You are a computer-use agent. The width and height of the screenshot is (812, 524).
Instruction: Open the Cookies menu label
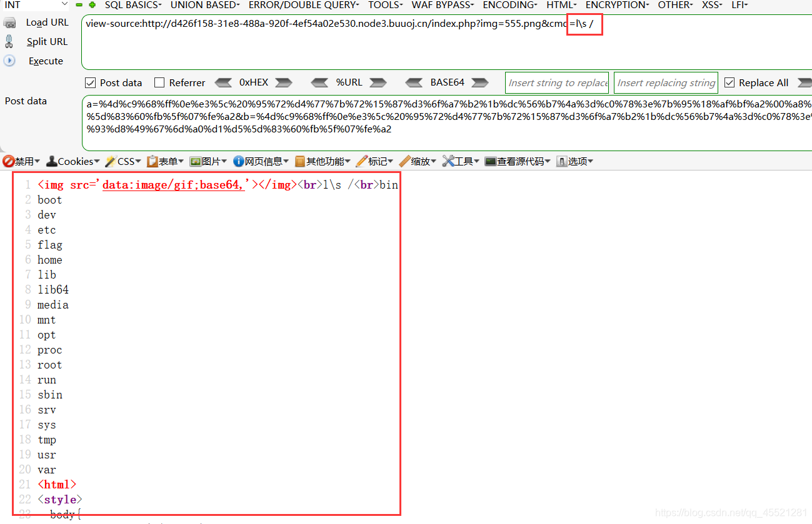[x=79, y=161]
